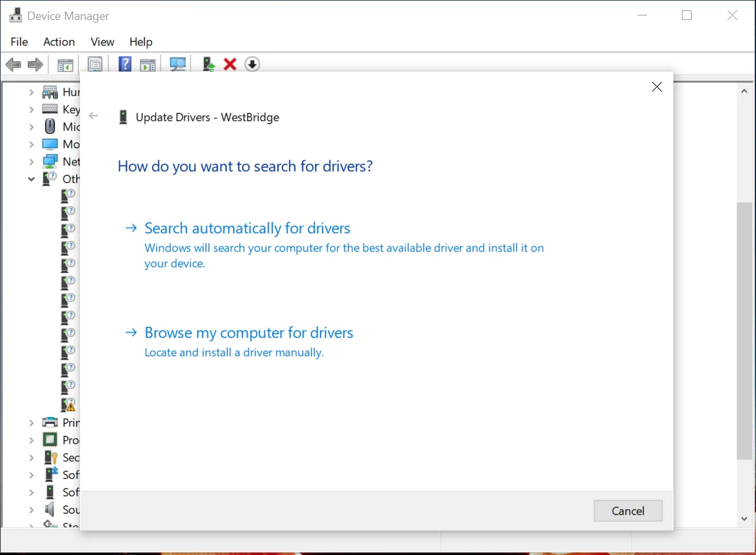Click the Print queues category icon

pyautogui.click(x=50, y=422)
